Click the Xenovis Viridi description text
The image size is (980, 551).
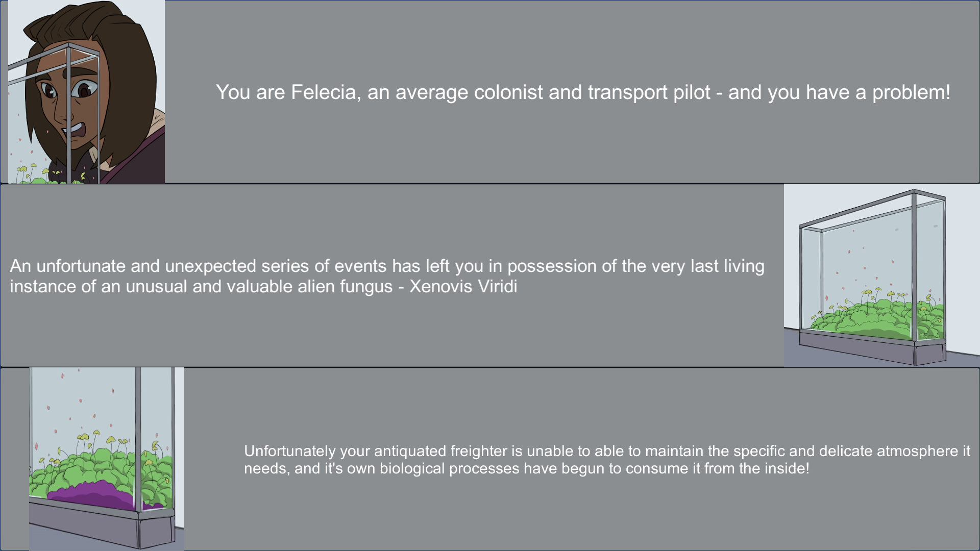click(x=387, y=276)
